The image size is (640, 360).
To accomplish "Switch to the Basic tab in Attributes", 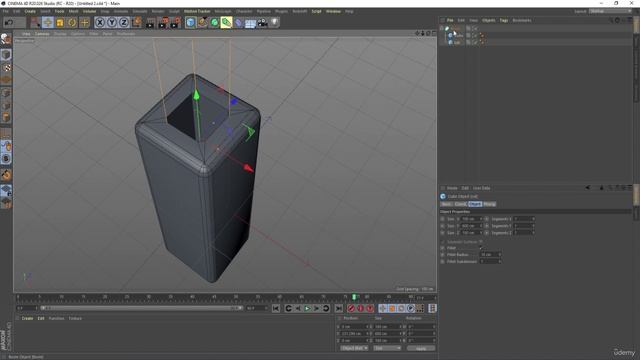I will (x=446, y=204).
